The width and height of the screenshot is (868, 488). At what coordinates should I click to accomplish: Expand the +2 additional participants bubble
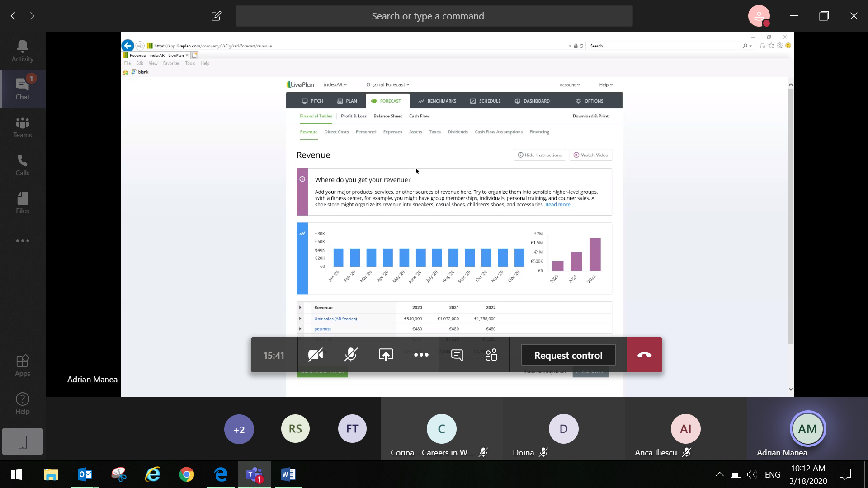tap(239, 429)
